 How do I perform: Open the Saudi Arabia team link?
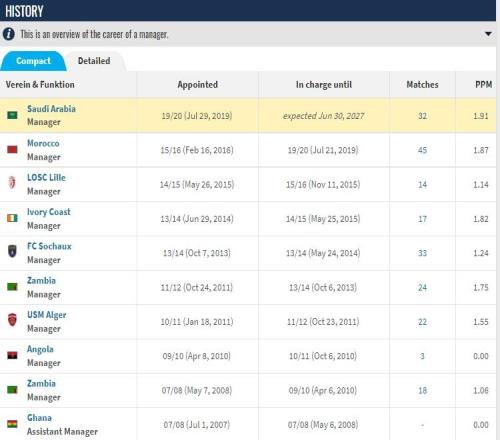51,109
